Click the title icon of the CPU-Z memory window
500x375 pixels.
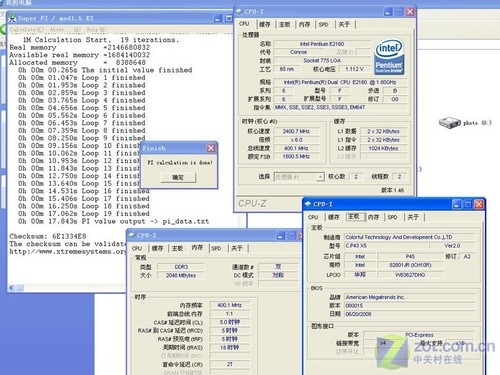(132, 235)
